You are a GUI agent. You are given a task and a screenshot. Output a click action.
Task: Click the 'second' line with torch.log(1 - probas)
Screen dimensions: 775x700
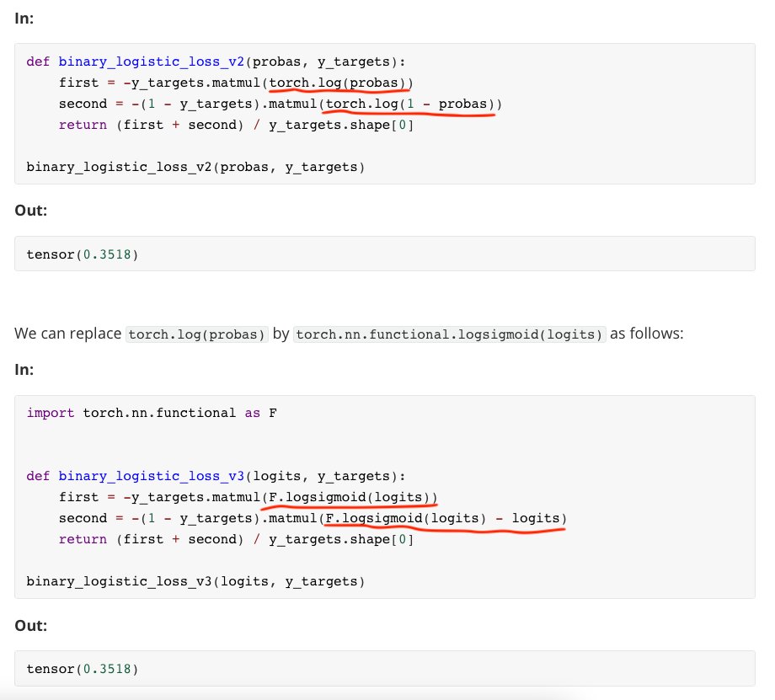tap(281, 104)
